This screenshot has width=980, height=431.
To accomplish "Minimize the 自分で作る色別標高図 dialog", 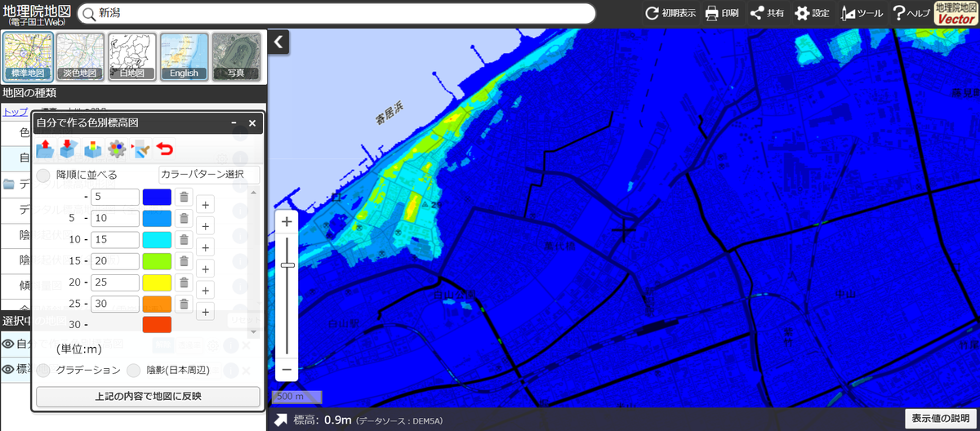I will (234, 123).
